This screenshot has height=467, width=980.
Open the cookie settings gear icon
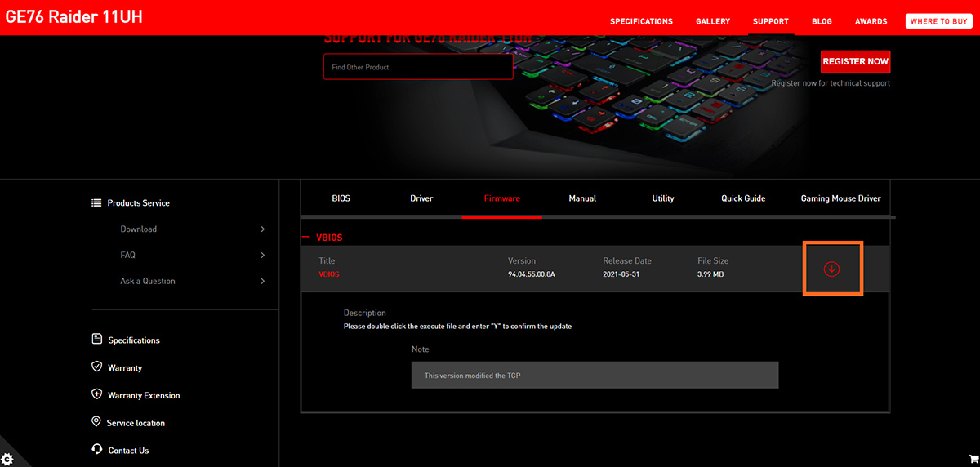7,459
